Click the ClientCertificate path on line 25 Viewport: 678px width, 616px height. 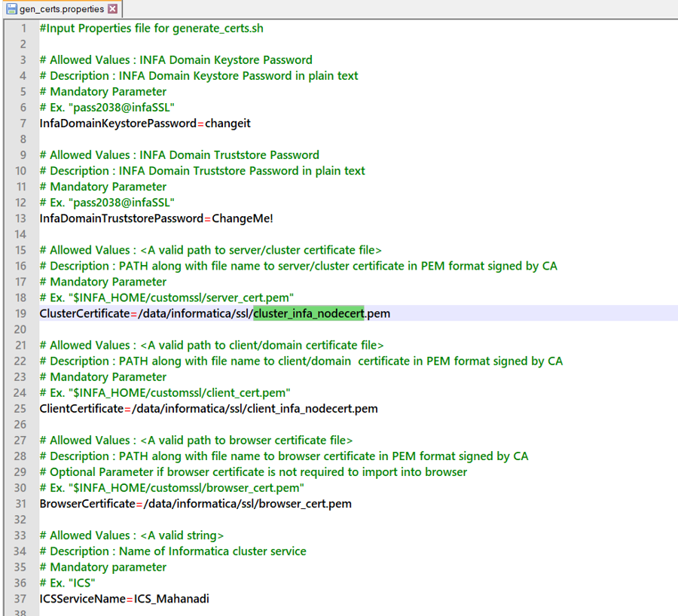pyautogui.click(x=255, y=408)
